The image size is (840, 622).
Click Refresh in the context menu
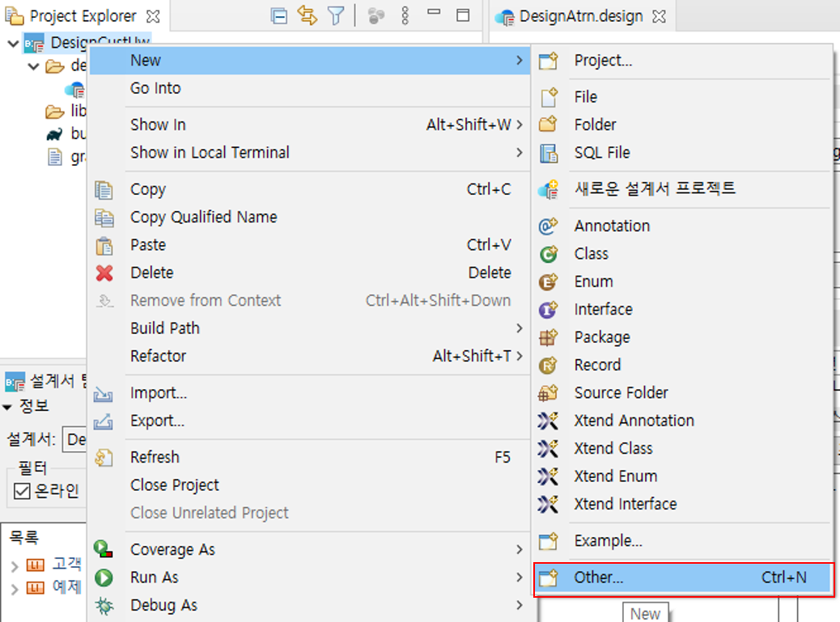click(155, 457)
